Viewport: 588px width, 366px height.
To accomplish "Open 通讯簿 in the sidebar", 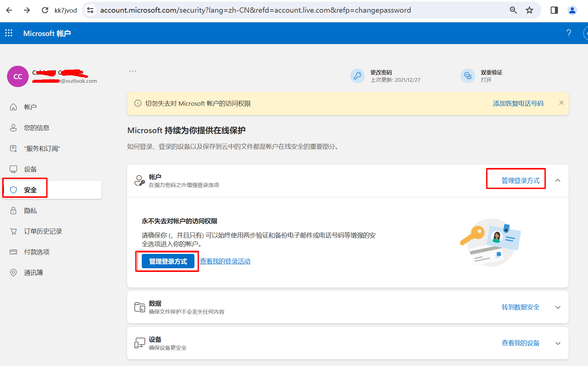I will coord(34,273).
